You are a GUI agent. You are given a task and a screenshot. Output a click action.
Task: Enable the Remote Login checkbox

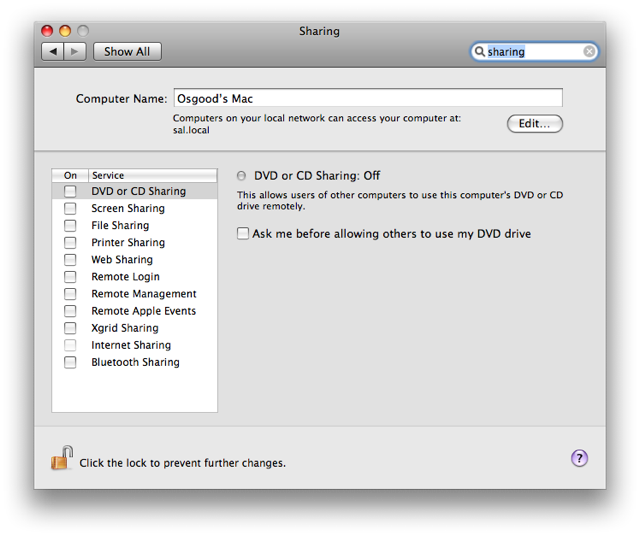[70, 277]
